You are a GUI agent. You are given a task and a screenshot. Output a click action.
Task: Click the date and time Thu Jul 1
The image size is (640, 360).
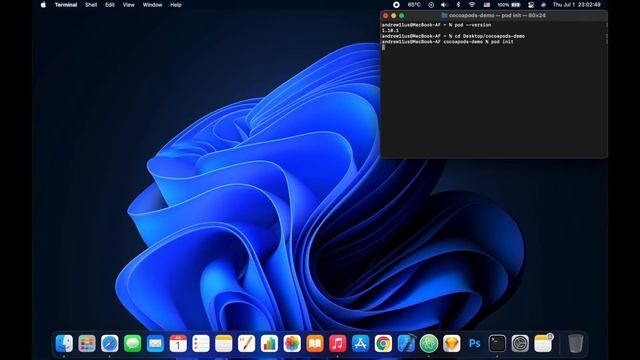pos(577,5)
